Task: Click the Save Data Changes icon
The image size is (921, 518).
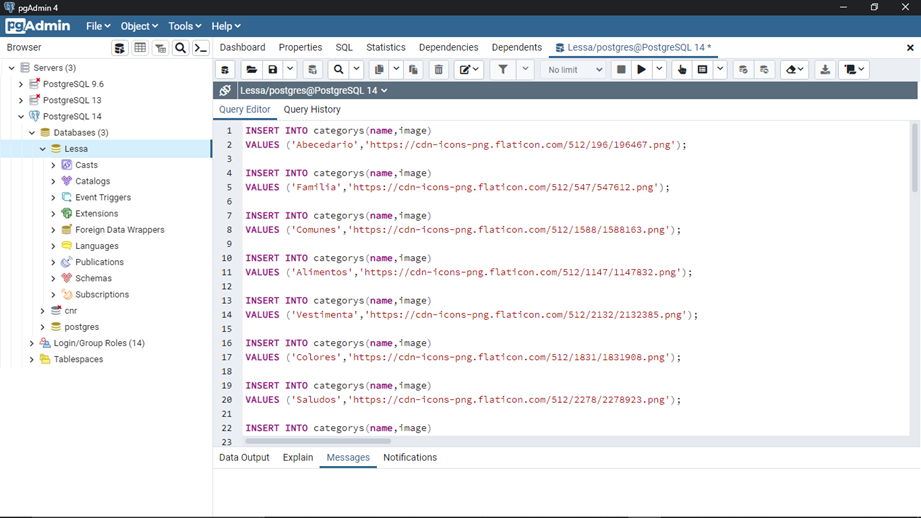Action: 312,70
